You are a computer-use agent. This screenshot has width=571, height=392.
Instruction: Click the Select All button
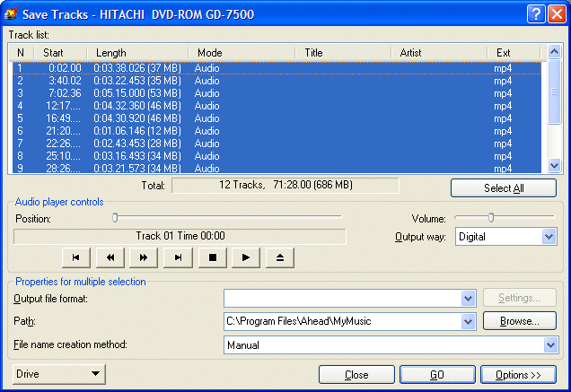pyautogui.click(x=504, y=188)
